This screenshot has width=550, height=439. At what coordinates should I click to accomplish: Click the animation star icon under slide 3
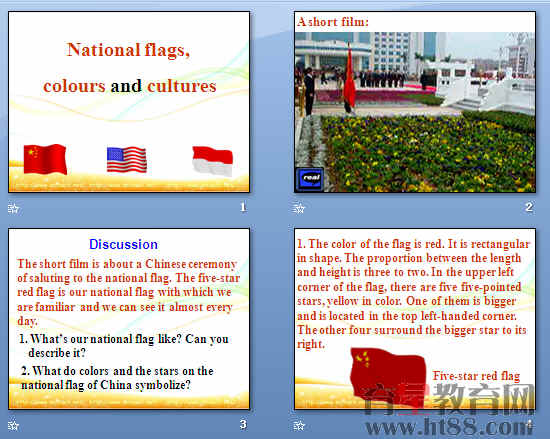tap(13, 425)
